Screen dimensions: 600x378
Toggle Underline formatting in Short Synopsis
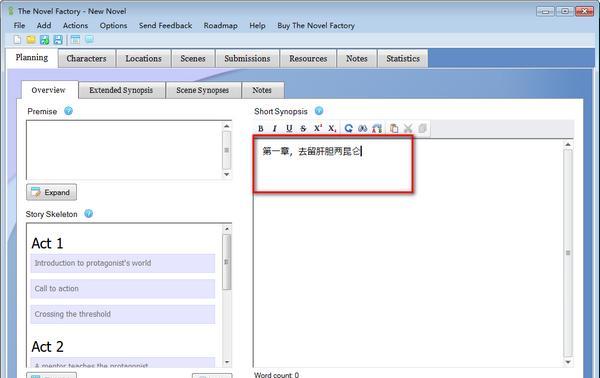tap(289, 129)
